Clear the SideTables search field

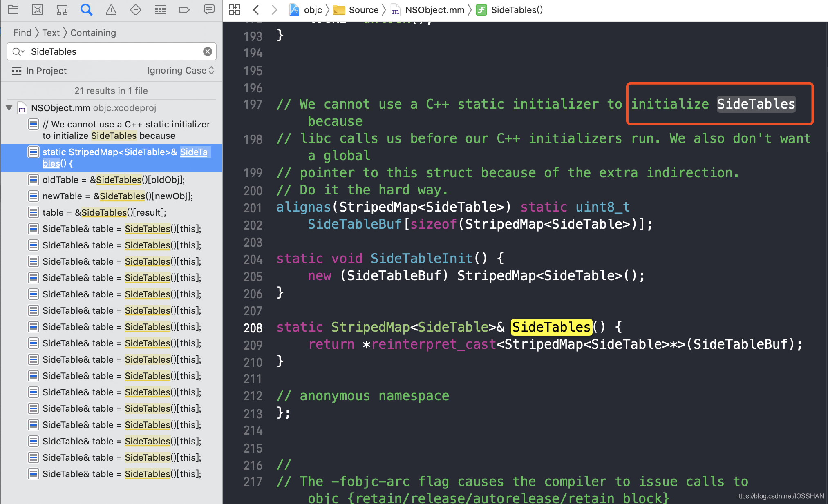click(x=208, y=51)
